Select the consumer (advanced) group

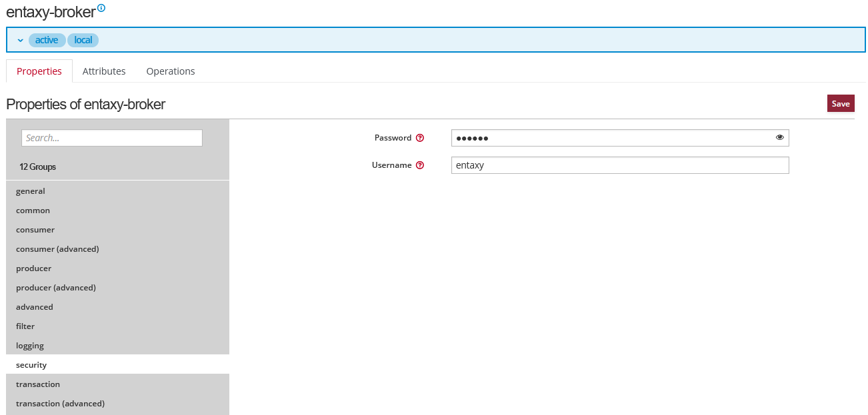[x=57, y=249]
